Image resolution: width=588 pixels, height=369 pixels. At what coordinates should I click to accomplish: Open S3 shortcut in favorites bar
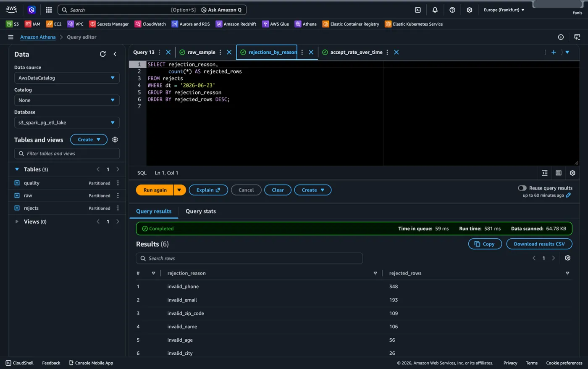(x=12, y=24)
